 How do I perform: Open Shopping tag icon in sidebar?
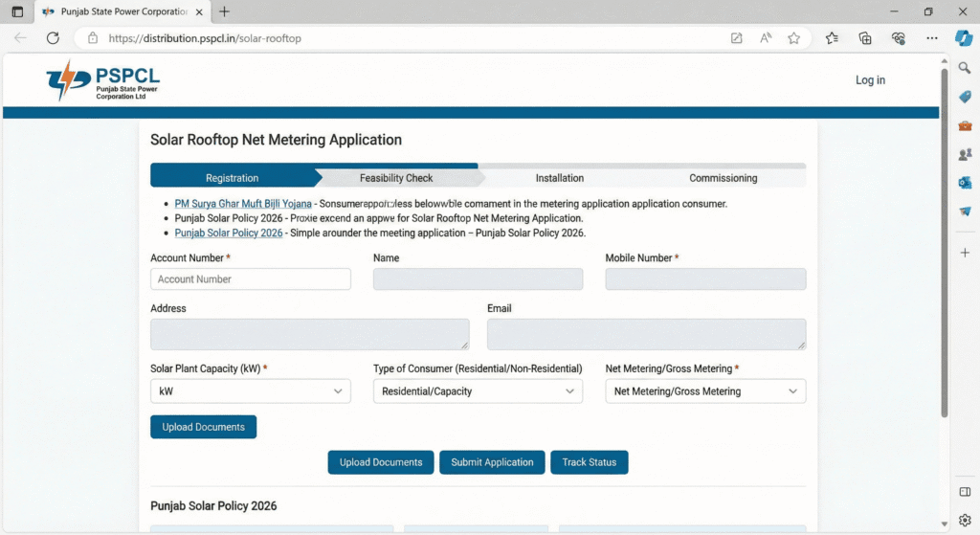pos(965,97)
